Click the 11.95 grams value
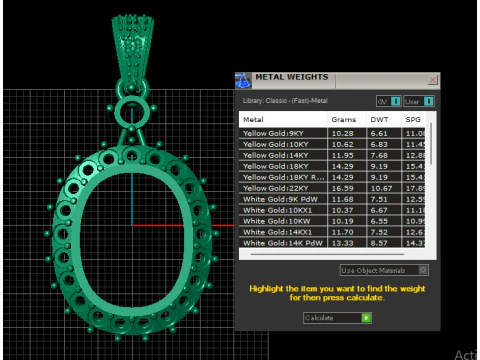Viewport: 480px width, 360px height. [342, 155]
